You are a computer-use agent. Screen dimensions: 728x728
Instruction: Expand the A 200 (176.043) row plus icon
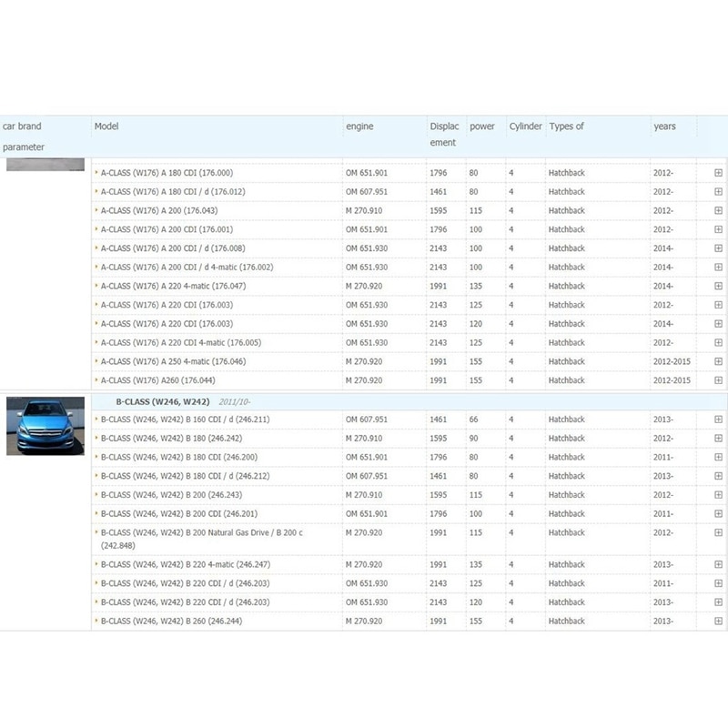coord(718,210)
